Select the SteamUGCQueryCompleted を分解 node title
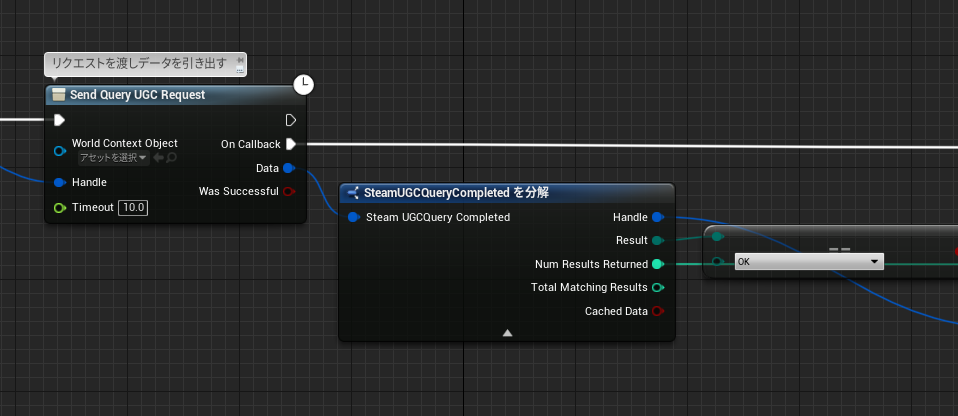958x416 pixels. pos(456,193)
